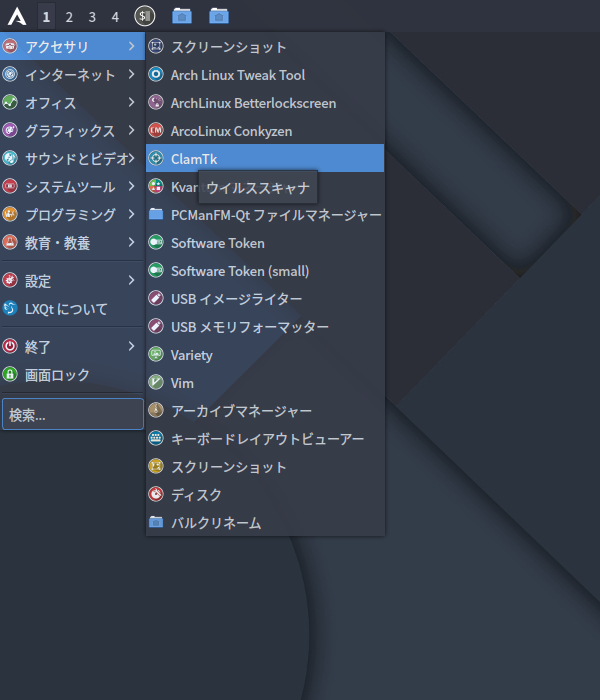Launch the top スクリーンショット entry
This screenshot has height=700, width=600.
click(265, 46)
